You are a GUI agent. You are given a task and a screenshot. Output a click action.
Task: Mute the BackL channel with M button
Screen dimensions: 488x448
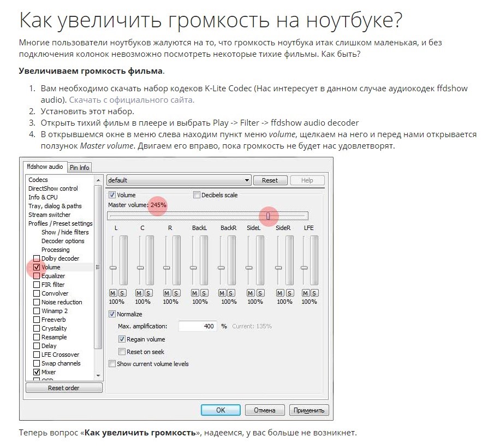(196, 293)
